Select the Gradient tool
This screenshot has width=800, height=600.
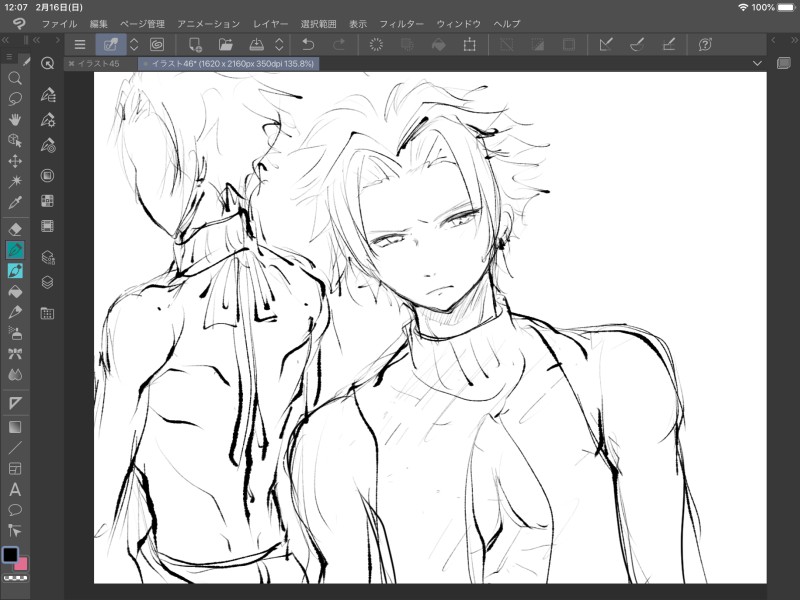coord(15,427)
